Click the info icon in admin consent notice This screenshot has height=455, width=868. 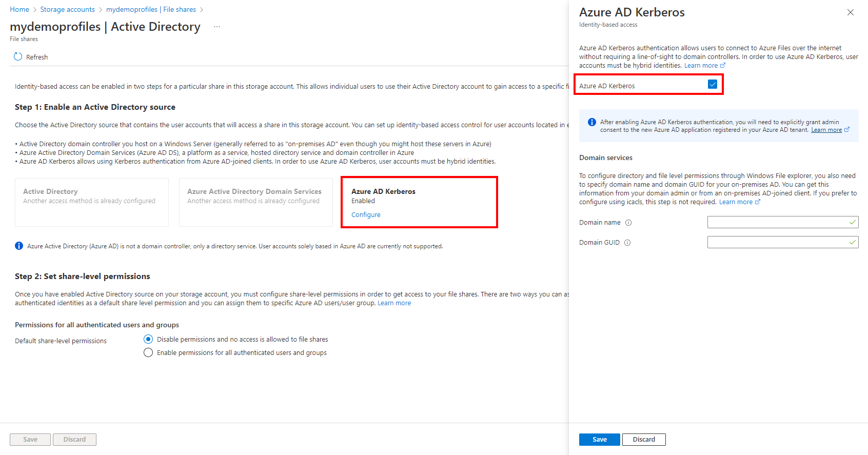pos(592,122)
